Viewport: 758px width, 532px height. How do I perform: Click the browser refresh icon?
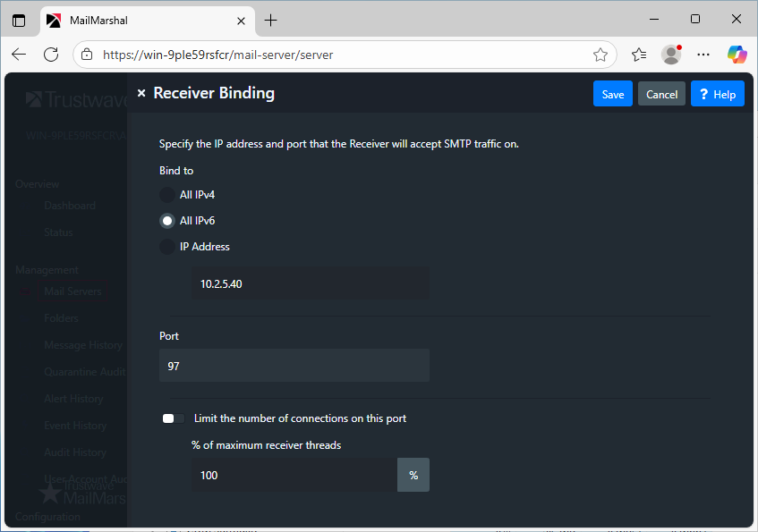pos(51,55)
